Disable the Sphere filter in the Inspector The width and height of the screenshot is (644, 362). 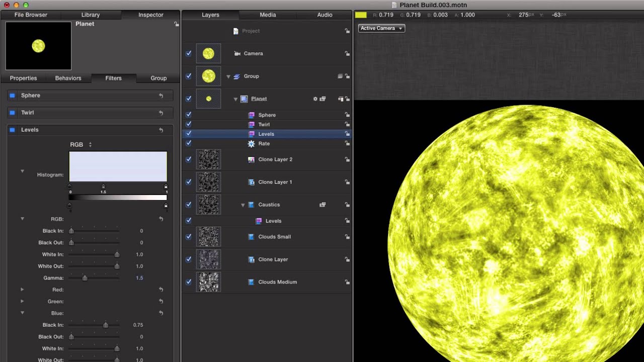pos(13,96)
